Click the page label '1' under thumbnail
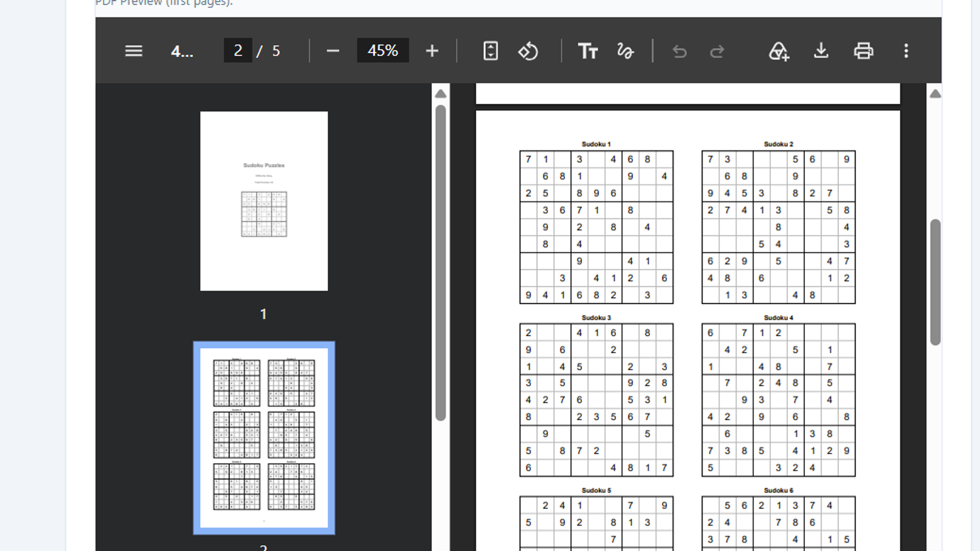Viewport: 980px width, 551px height. [263, 314]
